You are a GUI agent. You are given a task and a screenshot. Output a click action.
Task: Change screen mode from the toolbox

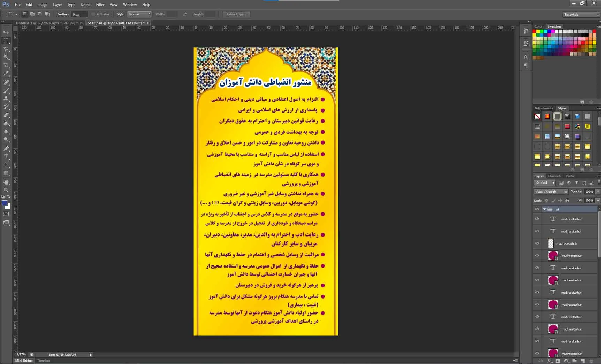pos(6,223)
